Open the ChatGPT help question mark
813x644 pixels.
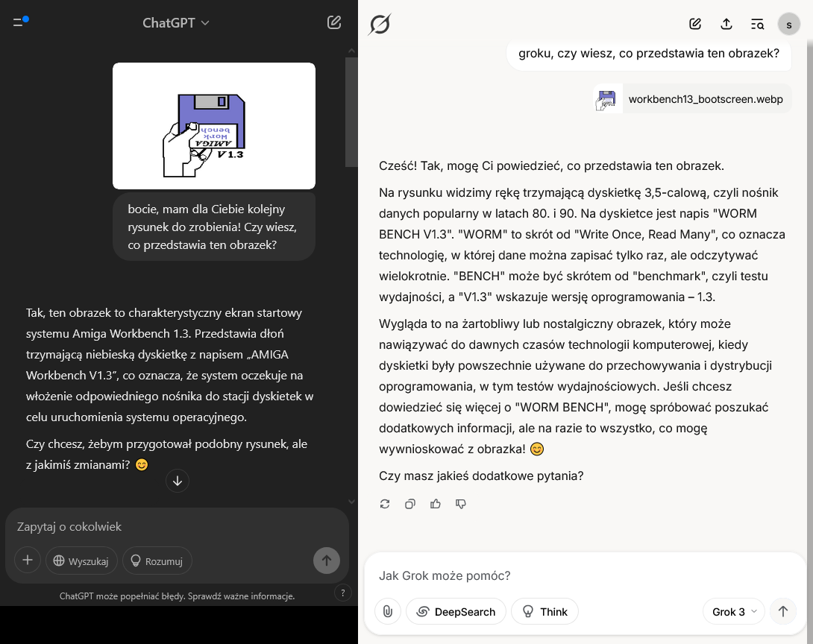pos(342,593)
